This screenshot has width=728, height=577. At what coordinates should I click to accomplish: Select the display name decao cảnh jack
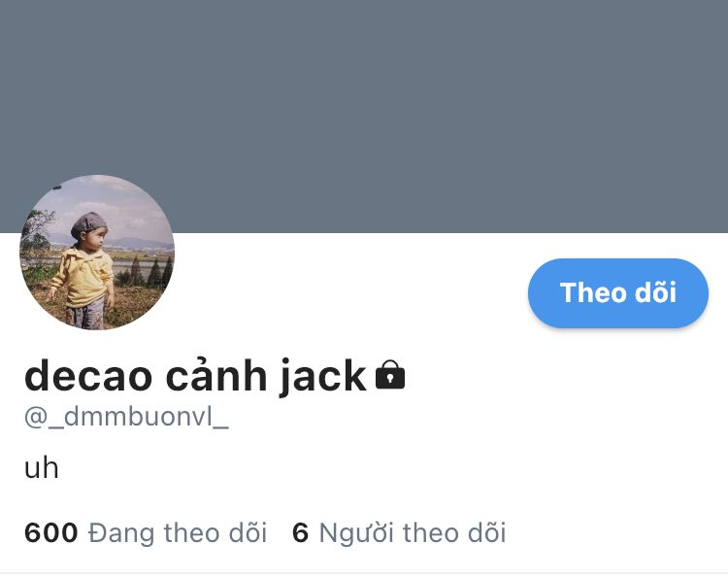[195, 376]
